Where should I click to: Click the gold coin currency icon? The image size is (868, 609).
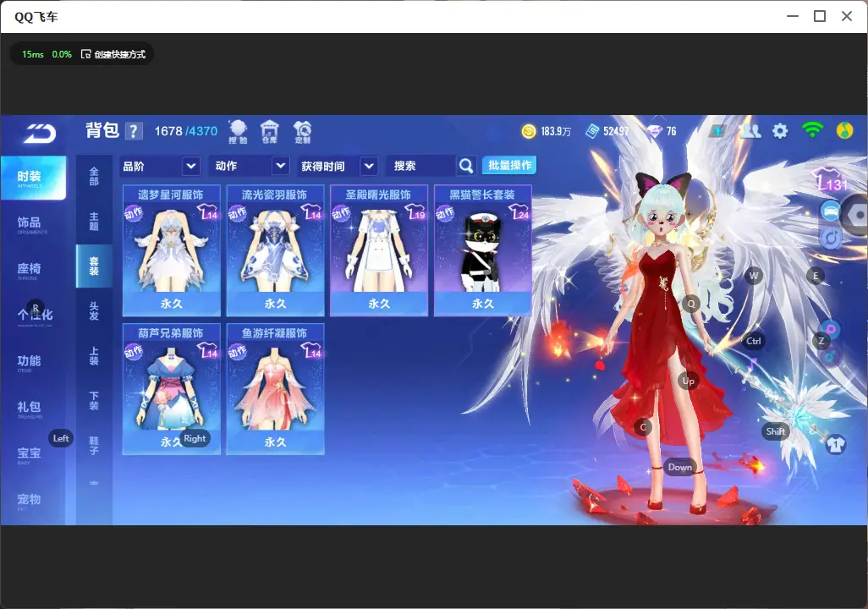[529, 131]
